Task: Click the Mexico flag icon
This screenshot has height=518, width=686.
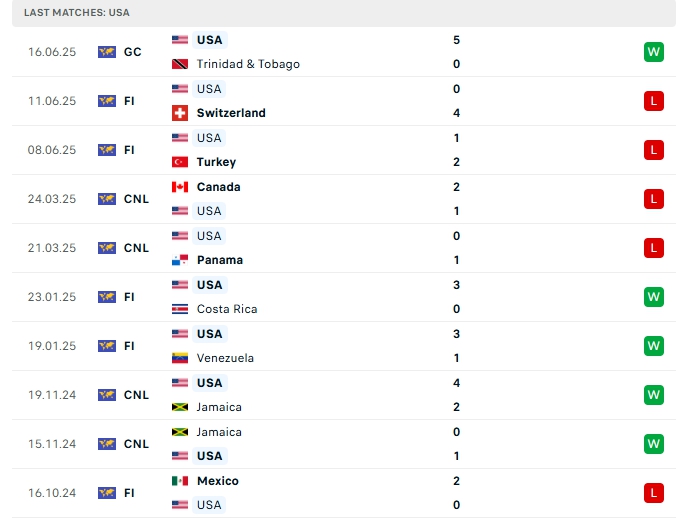Action: tap(180, 481)
